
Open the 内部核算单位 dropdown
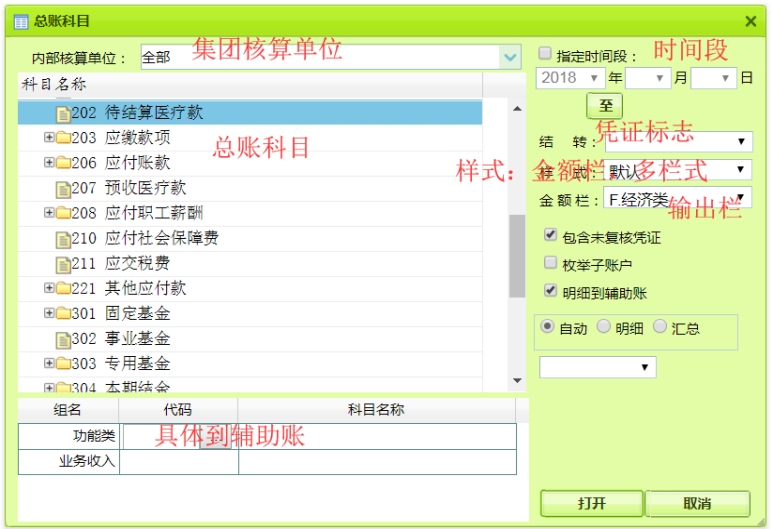coord(510,58)
